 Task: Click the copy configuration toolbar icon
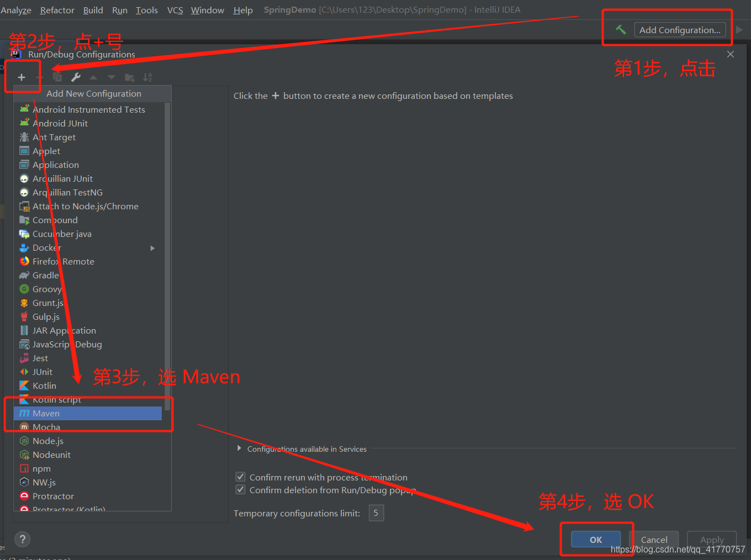pos(57,77)
